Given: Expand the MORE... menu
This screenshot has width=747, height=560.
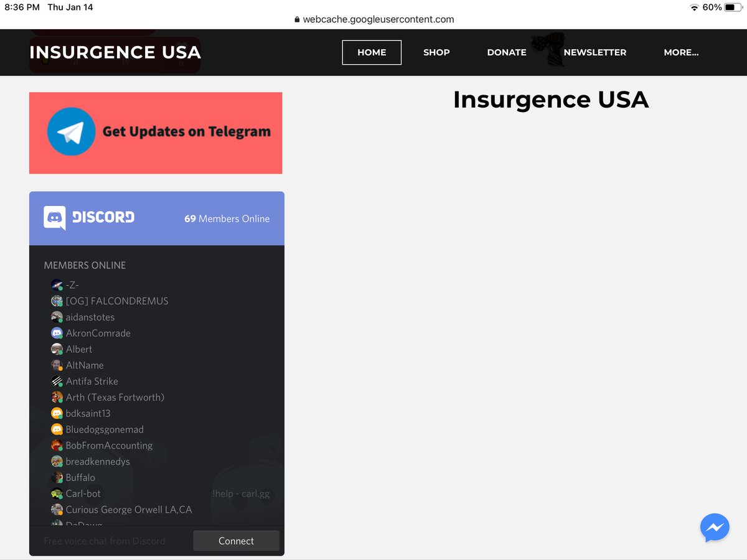Looking at the screenshot, I should 681,52.
